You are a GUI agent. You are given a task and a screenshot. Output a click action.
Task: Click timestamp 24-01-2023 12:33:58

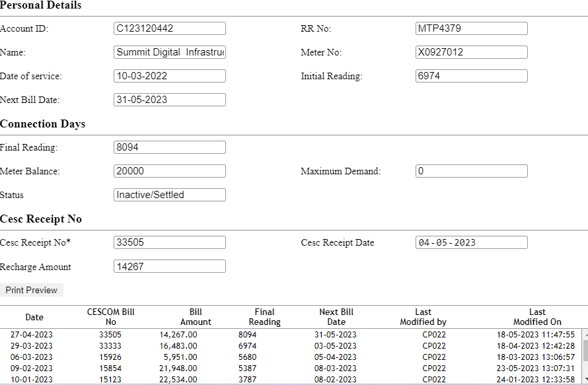click(536, 379)
